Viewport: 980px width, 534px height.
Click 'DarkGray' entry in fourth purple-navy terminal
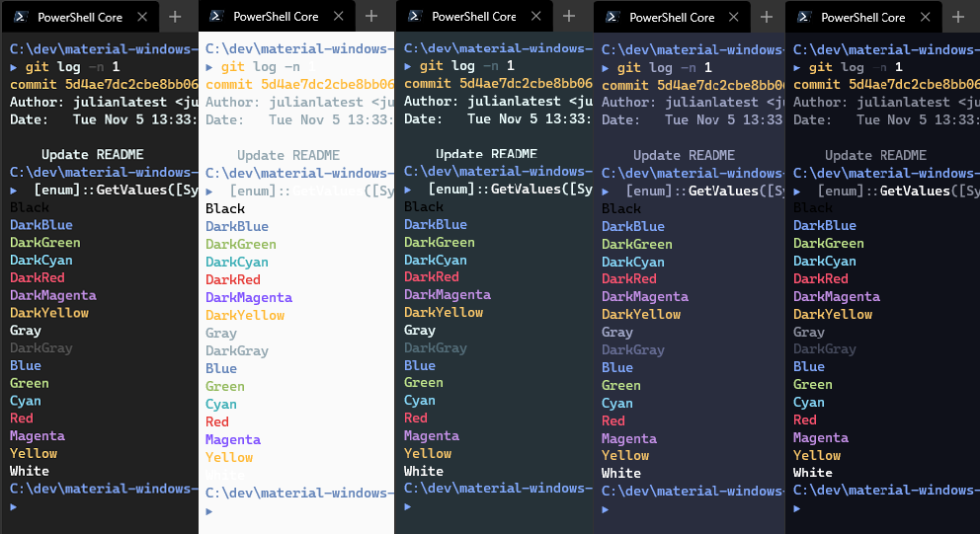pyautogui.click(x=633, y=349)
